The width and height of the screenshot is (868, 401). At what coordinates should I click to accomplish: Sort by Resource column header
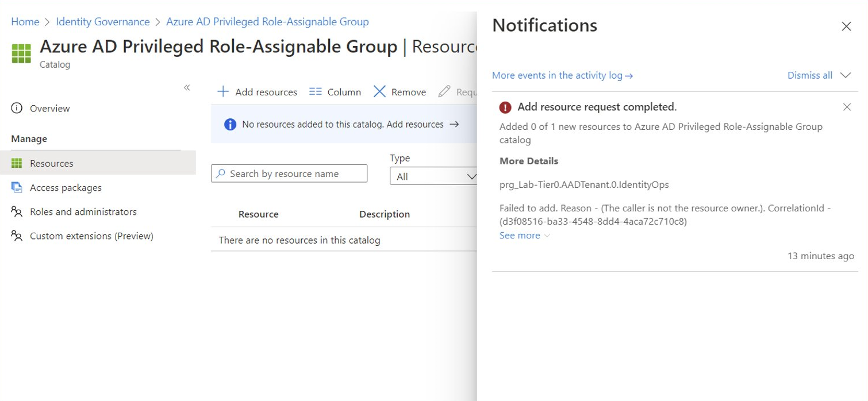258,214
